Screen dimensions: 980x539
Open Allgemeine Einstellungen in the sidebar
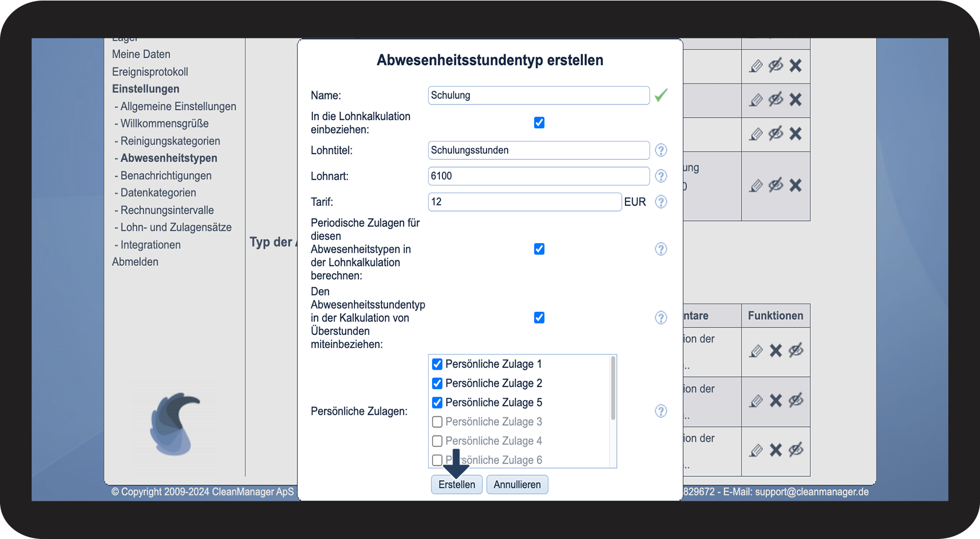178,107
